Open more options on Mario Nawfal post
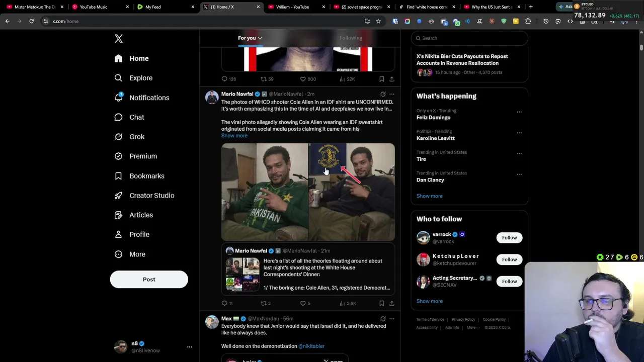The width and height of the screenshot is (644, 362). point(392,94)
